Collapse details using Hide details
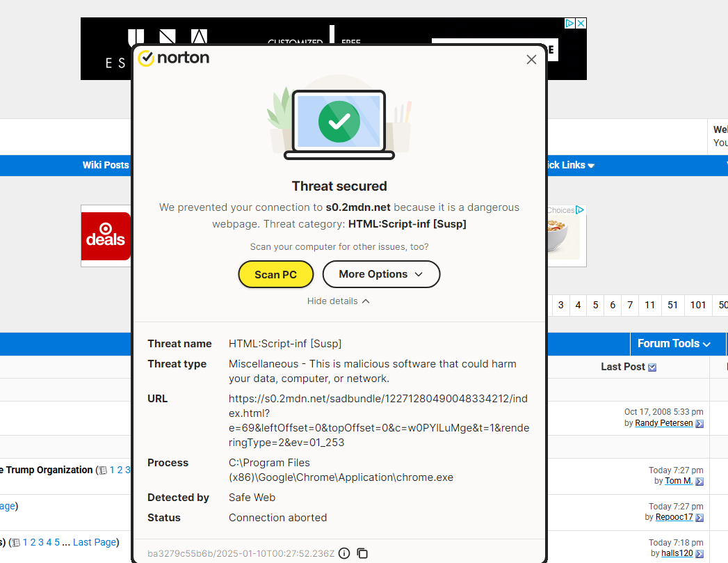 click(x=339, y=301)
